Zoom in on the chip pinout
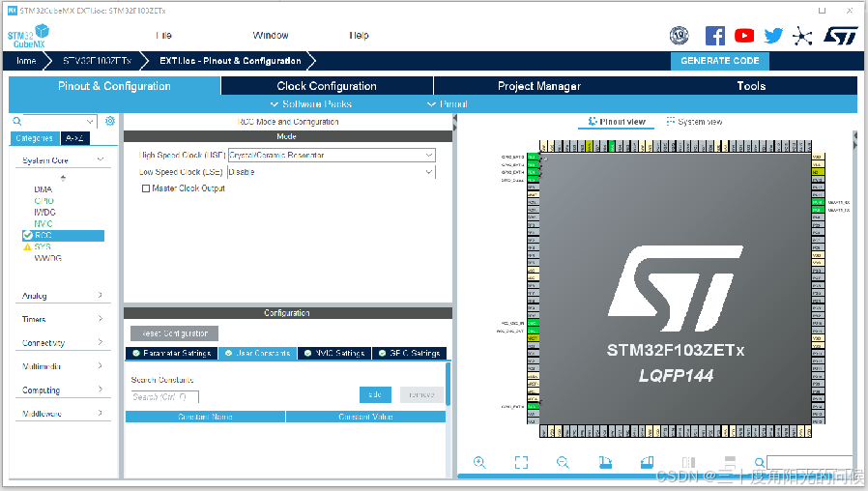Screen dimensions: 868x491 tap(479, 462)
